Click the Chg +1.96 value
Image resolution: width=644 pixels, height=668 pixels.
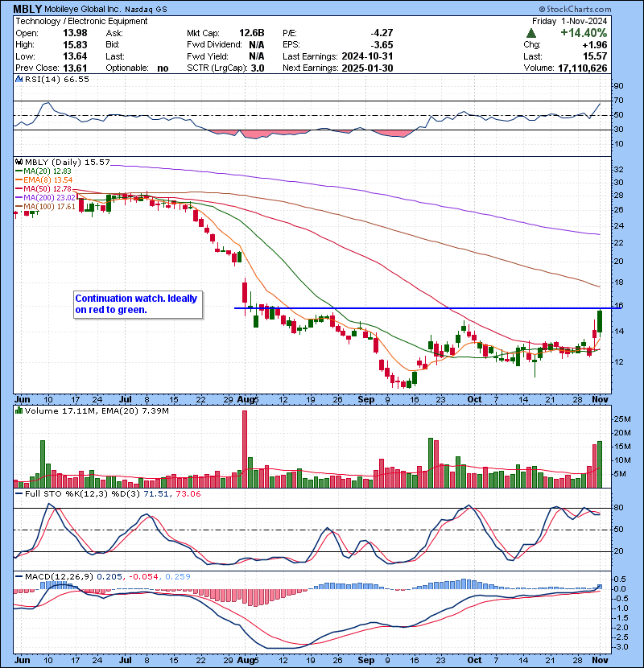coord(596,45)
